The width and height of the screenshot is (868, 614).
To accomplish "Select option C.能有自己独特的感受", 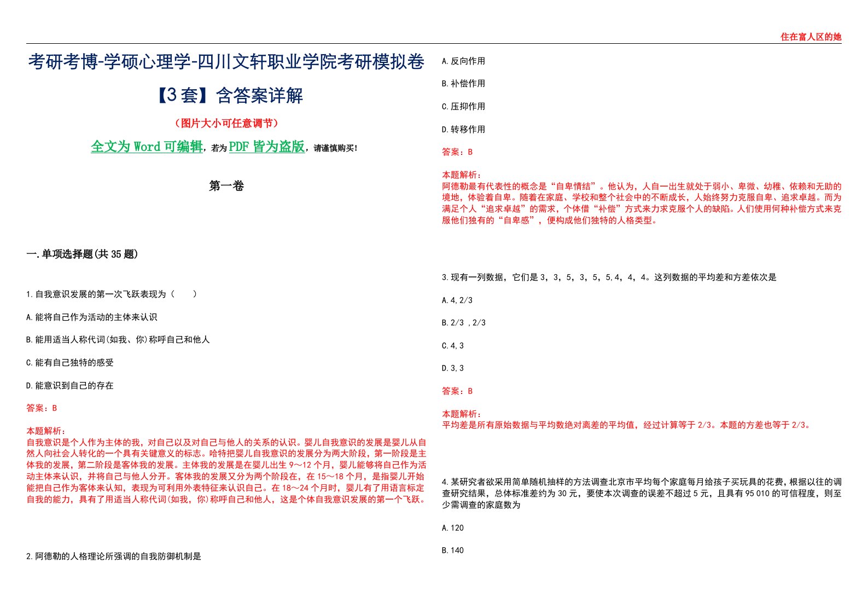I will tap(70, 363).
